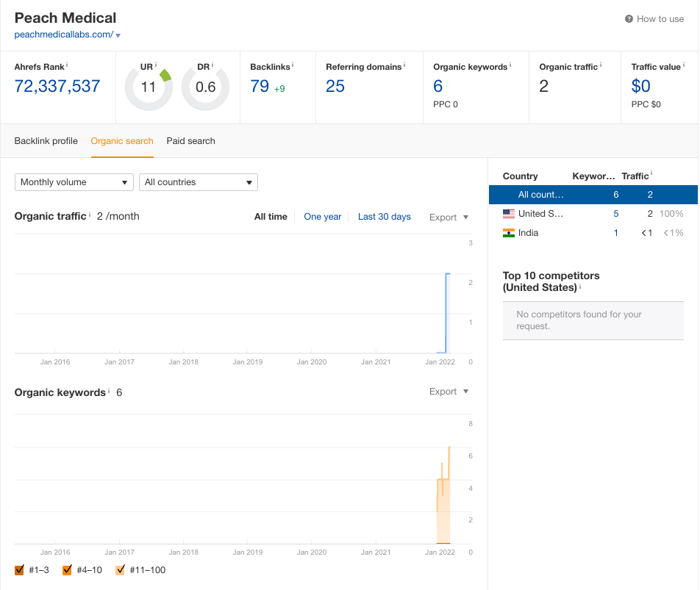Click the How to use help icon
The image size is (700, 590).
tap(629, 18)
